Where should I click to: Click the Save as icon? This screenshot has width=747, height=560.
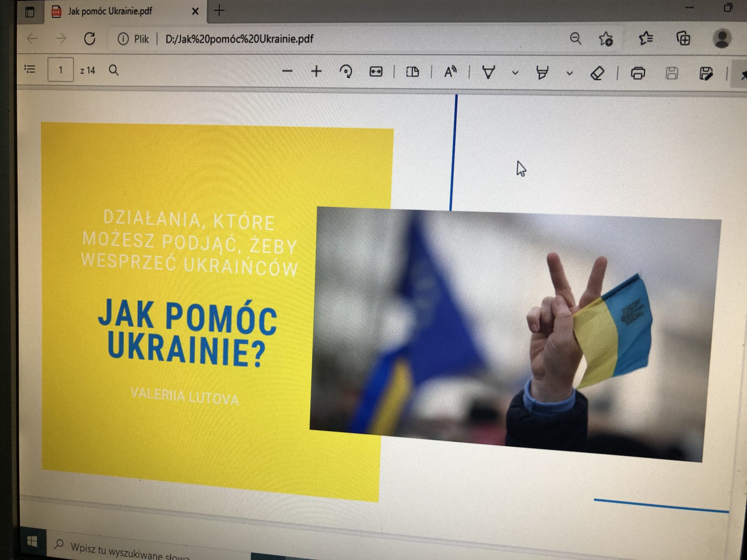(x=706, y=73)
